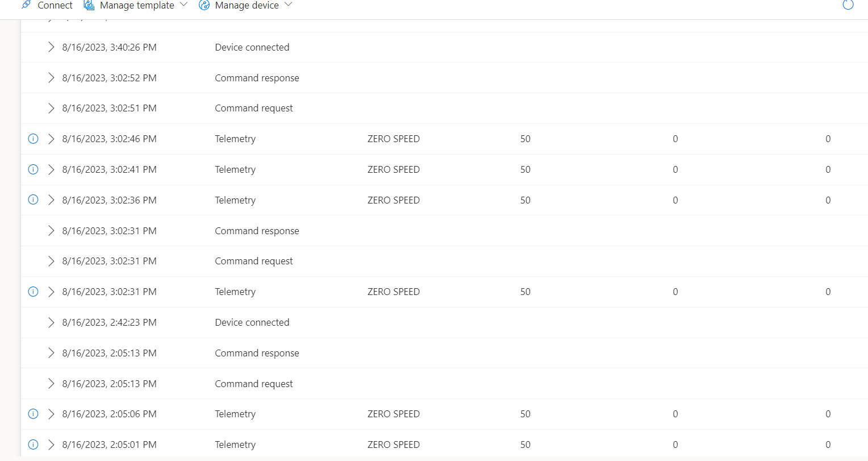Click the Manage device icon

205,5
